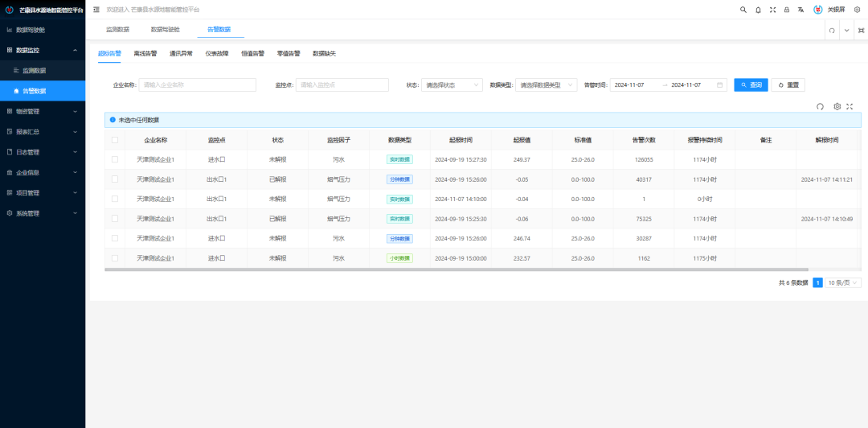Open the 10 条/页 page size selector
Viewport: 868px width, 428px height.
[x=843, y=282]
